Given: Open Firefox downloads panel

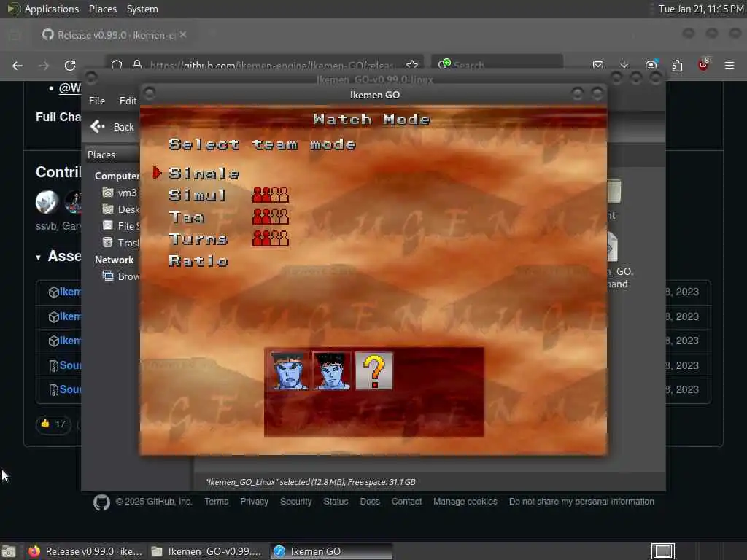Looking at the screenshot, I should pyautogui.click(x=624, y=64).
